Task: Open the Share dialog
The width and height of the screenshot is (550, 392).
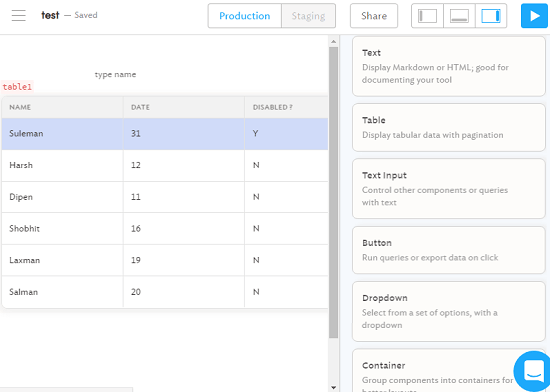Action: (374, 16)
